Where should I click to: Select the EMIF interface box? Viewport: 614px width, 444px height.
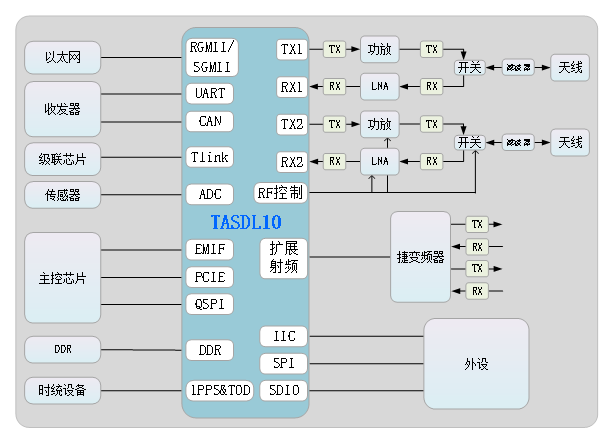pyautogui.click(x=211, y=249)
